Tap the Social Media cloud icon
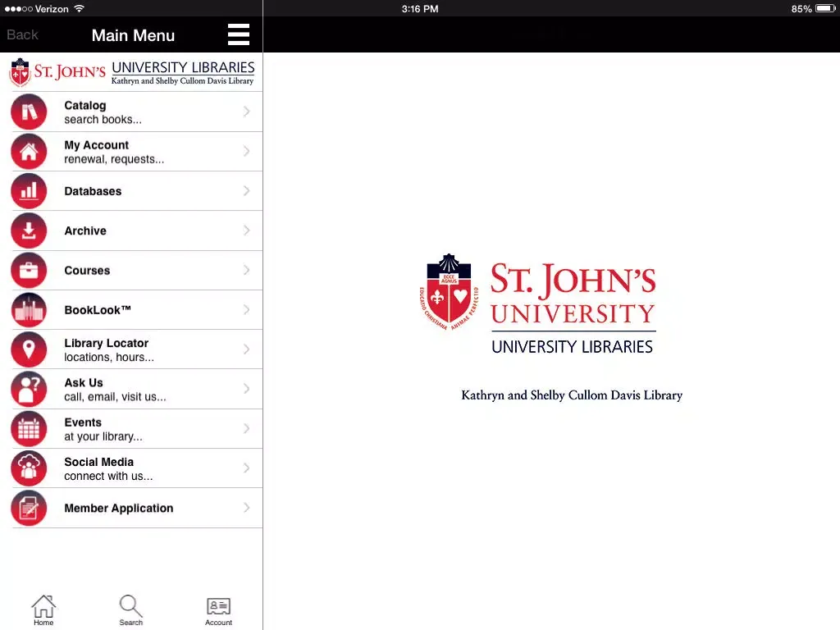The image size is (840, 630). [x=29, y=468]
